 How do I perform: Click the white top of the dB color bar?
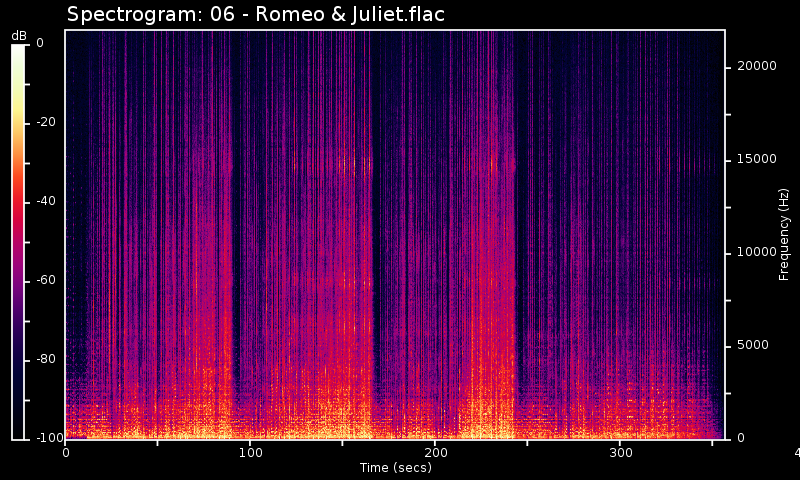(x=18, y=50)
